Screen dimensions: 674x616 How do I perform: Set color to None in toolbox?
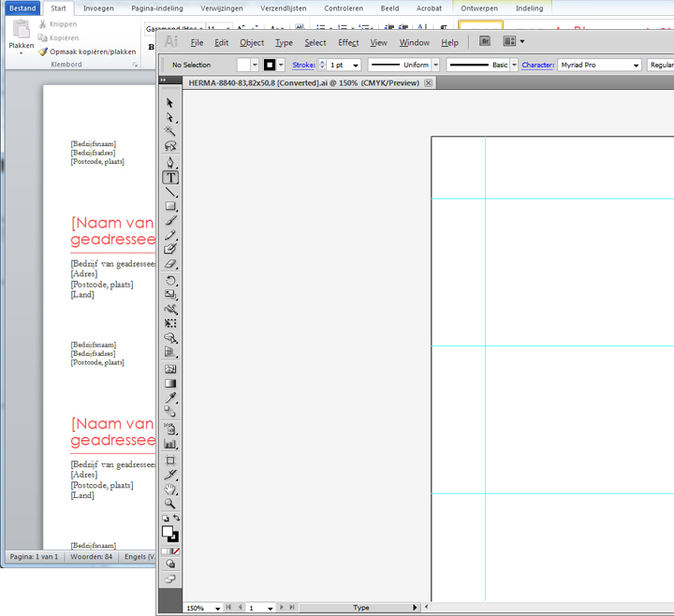click(x=176, y=551)
